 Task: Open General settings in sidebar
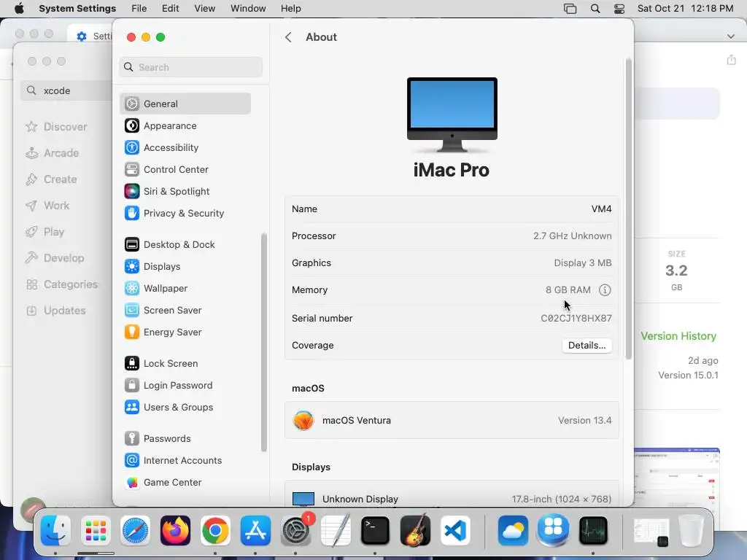185,104
